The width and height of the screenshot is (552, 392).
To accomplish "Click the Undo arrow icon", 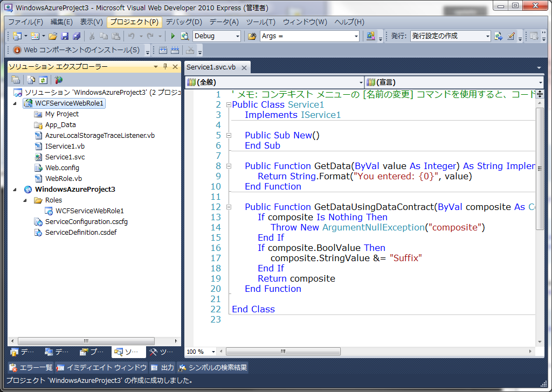I will tap(132, 36).
